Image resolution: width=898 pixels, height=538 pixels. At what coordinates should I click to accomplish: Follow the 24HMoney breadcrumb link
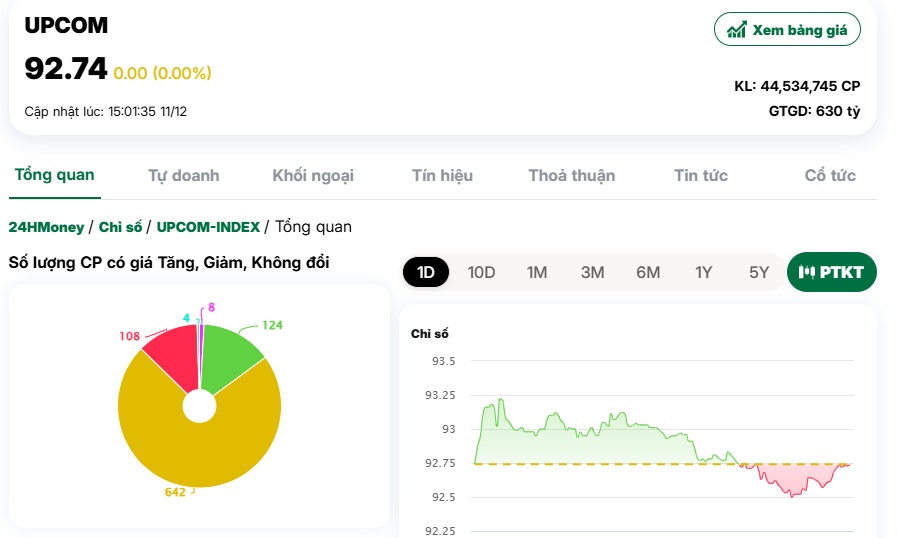tap(46, 227)
